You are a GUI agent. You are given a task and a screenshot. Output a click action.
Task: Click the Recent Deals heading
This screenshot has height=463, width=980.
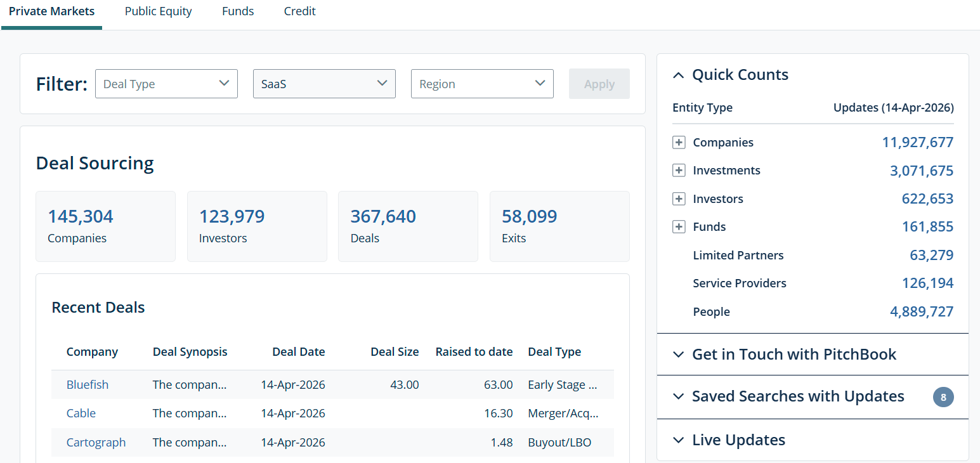pyautogui.click(x=98, y=308)
